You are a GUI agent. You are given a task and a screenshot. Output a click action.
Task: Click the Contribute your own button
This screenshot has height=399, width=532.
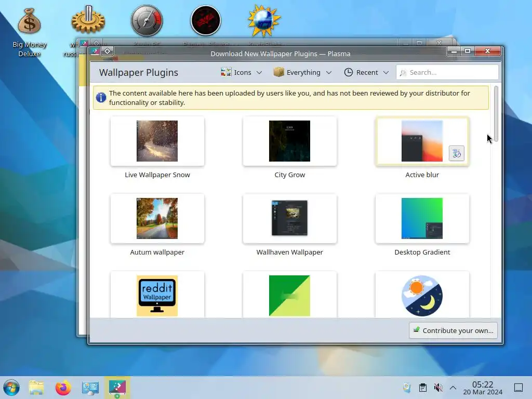pos(453,330)
